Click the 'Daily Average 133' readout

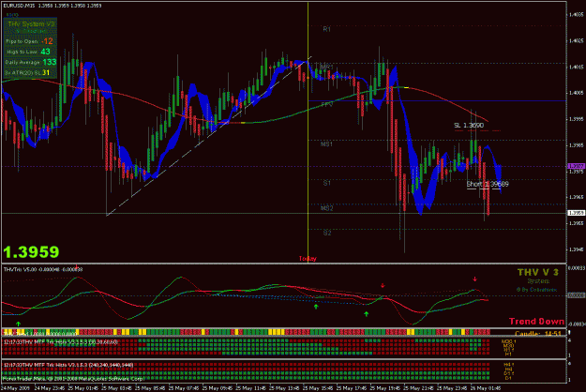click(x=31, y=62)
